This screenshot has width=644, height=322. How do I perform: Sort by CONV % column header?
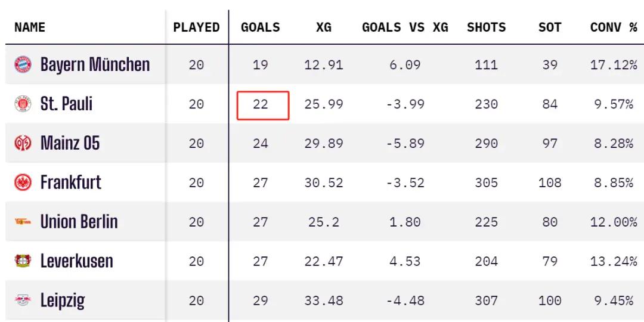614,27
